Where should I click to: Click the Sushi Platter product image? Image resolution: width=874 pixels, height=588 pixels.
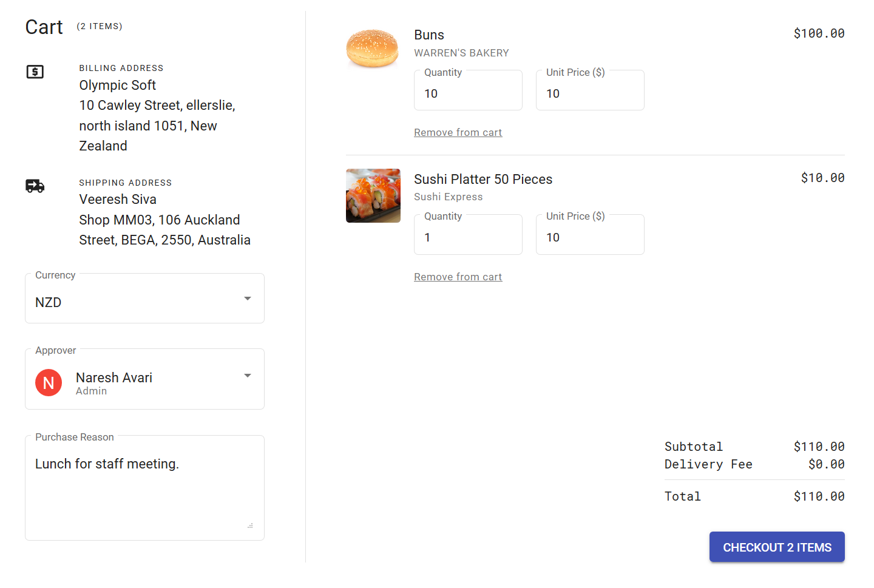(373, 195)
